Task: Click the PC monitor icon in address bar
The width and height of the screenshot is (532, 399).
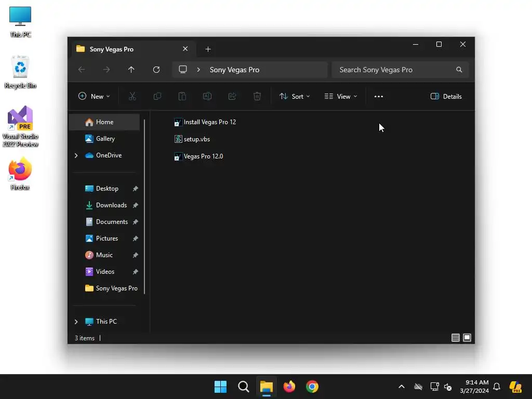Action: [x=183, y=70]
